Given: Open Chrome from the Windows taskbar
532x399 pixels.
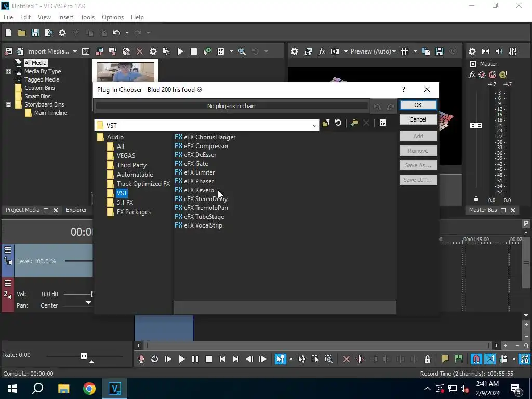Looking at the screenshot, I should coord(89,389).
